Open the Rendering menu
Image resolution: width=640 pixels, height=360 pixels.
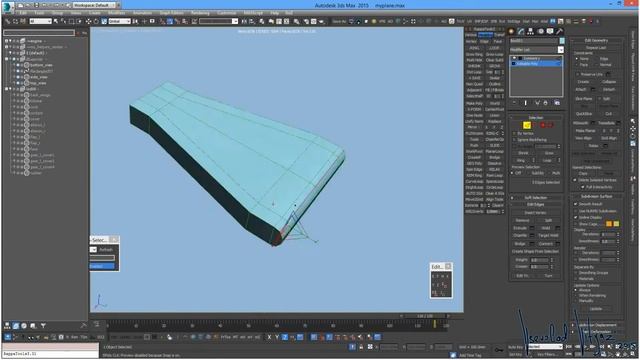(x=200, y=13)
